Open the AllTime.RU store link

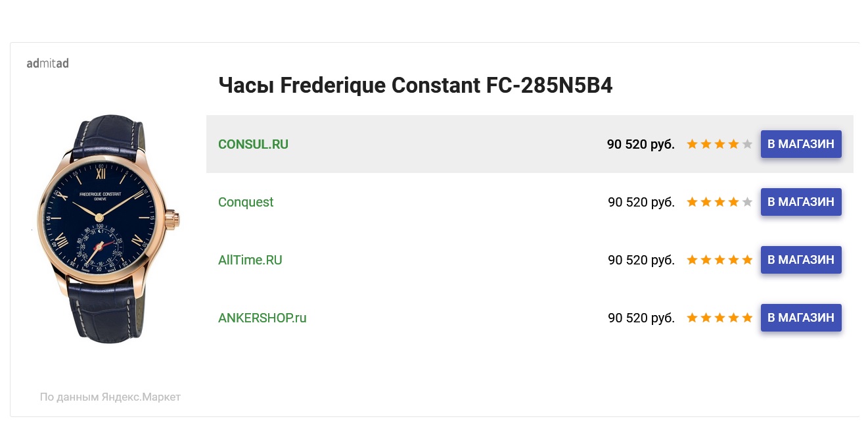[x=250, y=260]
